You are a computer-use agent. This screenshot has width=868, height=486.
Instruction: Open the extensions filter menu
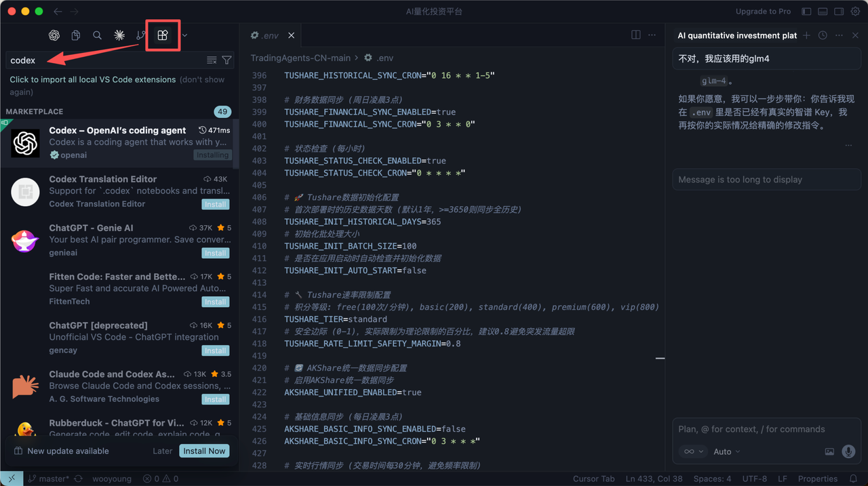[226, 60]
